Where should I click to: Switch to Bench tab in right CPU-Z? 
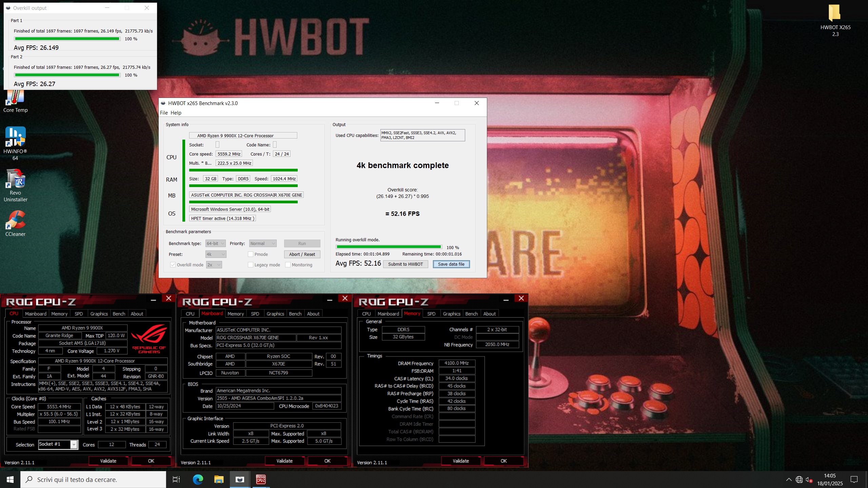coord(471,314)
